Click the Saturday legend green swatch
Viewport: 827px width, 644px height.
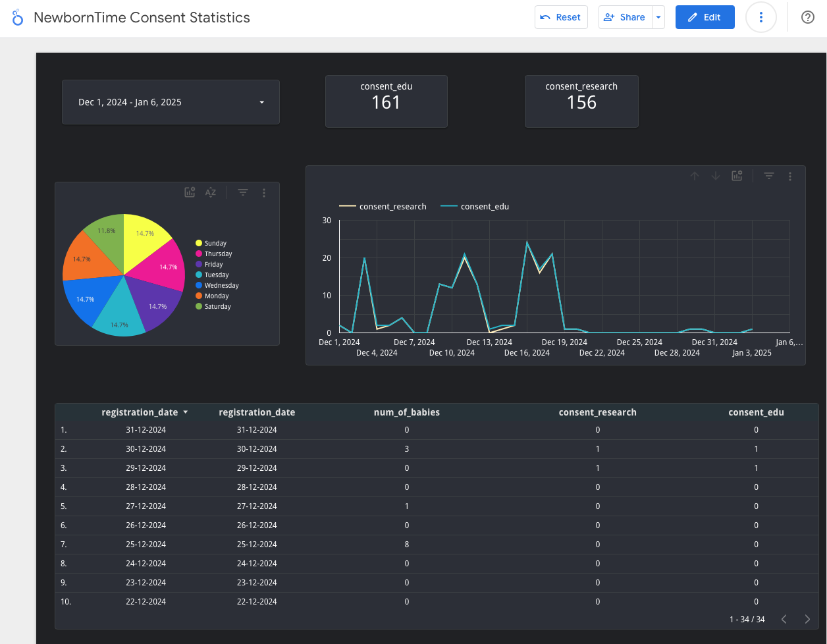tap(199, 306)
